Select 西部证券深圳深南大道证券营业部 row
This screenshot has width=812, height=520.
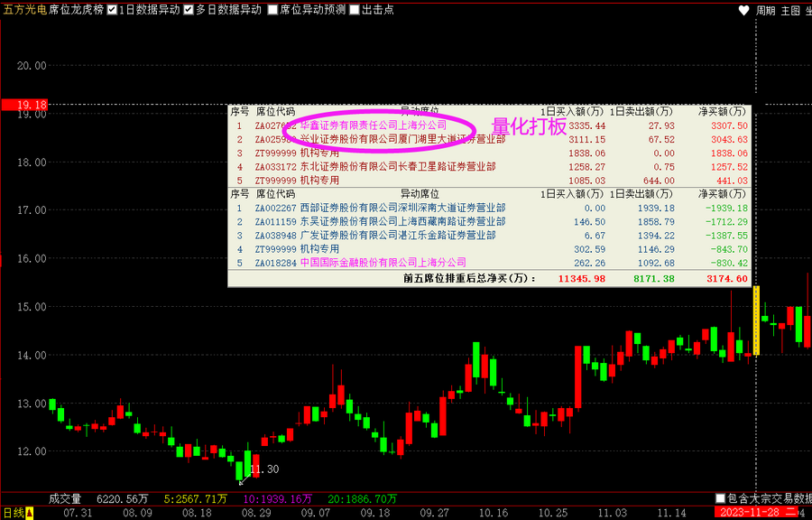tap(489, 208)
